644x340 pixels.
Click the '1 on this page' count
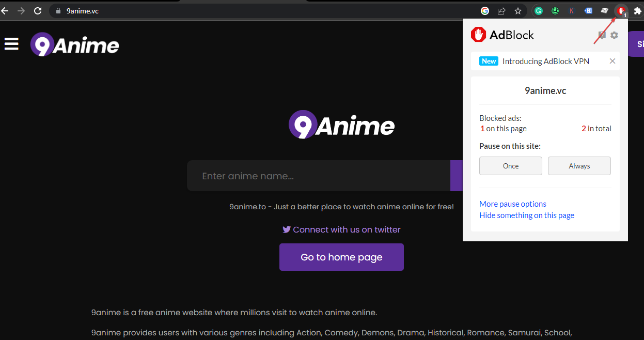[504, 128]
